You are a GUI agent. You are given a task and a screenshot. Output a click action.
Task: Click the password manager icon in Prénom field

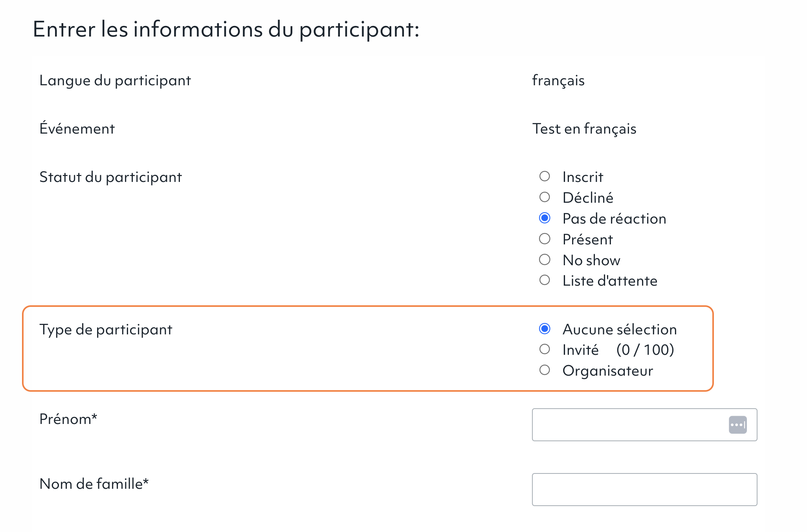(x=737, y=425)
